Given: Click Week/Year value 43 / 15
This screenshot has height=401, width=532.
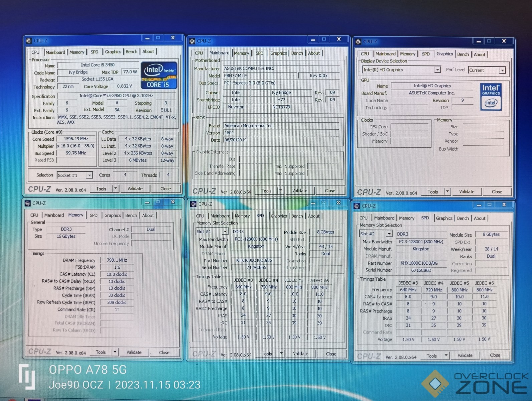Looking at the screenshot, I should point(326,246).
